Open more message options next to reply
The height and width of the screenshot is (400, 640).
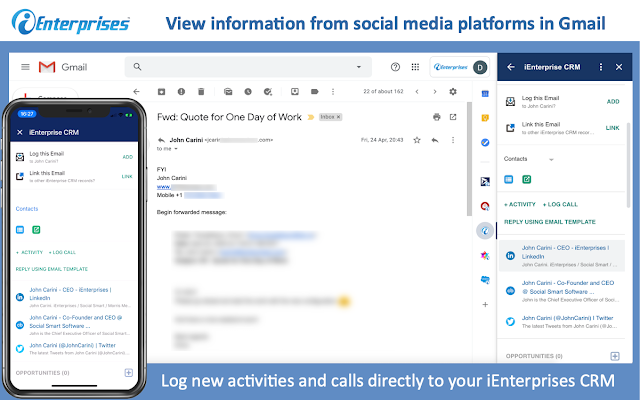tap(453, 140)
